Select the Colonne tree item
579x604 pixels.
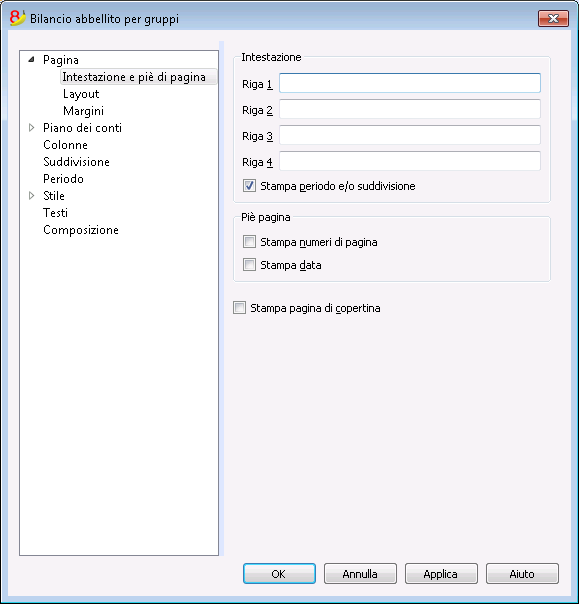(65, 145)
